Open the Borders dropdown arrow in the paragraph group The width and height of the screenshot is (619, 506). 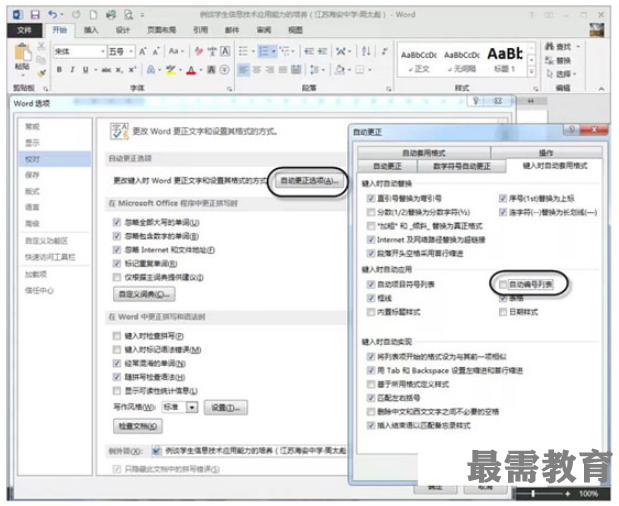370,70
